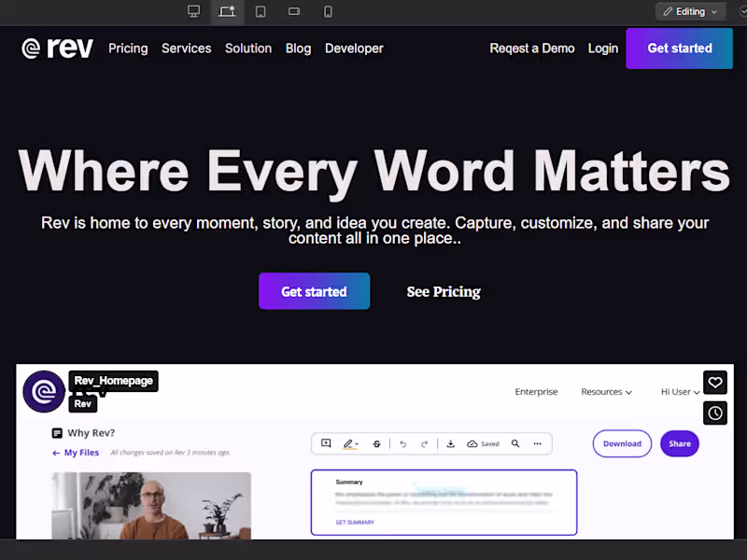Switch to tablet portrait viewport

(261, 11)
